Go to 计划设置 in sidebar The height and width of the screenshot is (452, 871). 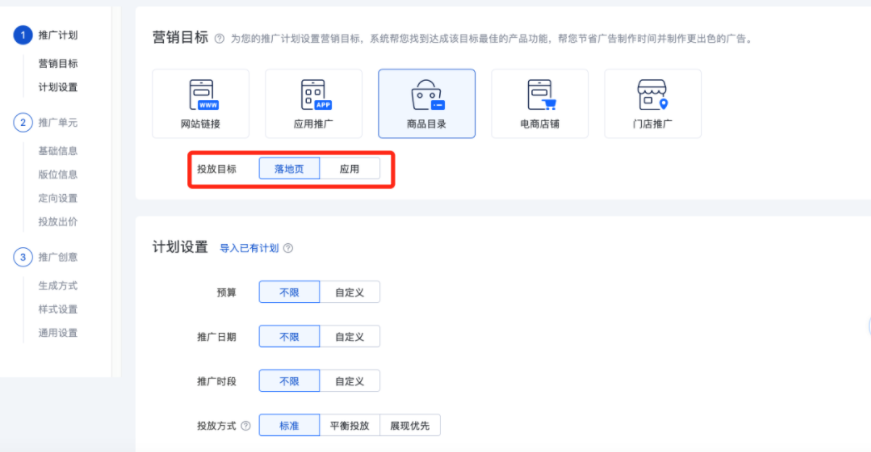(58, 87)
